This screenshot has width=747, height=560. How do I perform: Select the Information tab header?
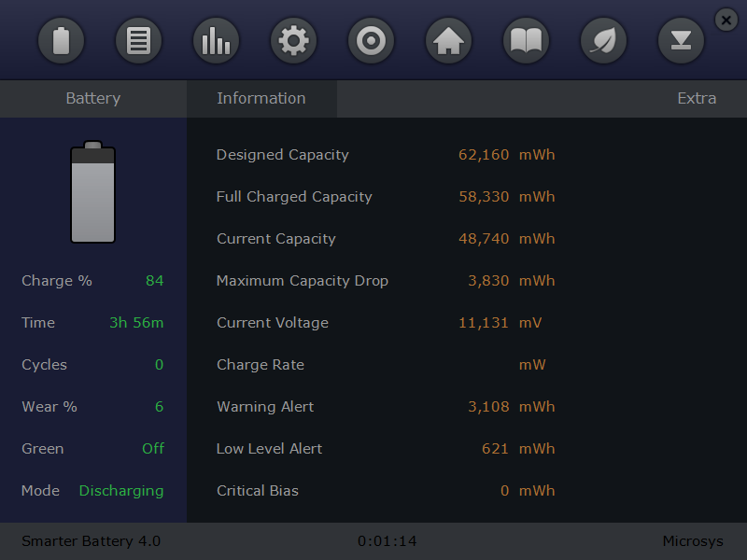(261, 99)
